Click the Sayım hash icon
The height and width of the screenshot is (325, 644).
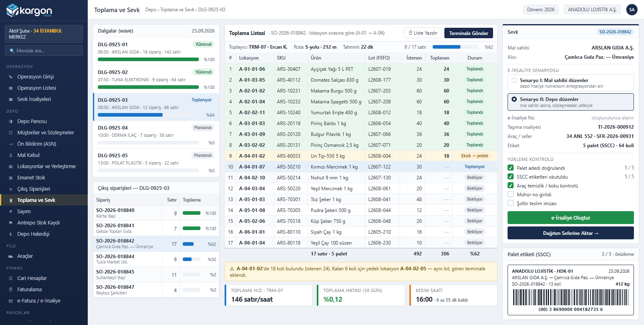10,212
